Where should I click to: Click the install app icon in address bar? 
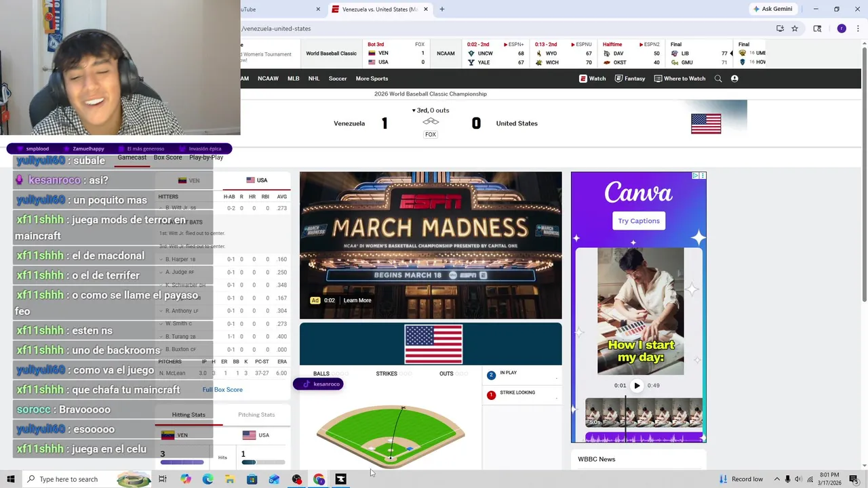780,28
